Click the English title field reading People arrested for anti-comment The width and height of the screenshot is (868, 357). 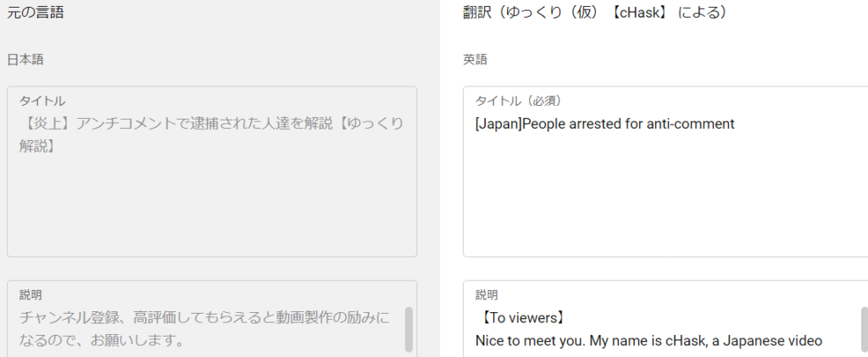(665, 171)
